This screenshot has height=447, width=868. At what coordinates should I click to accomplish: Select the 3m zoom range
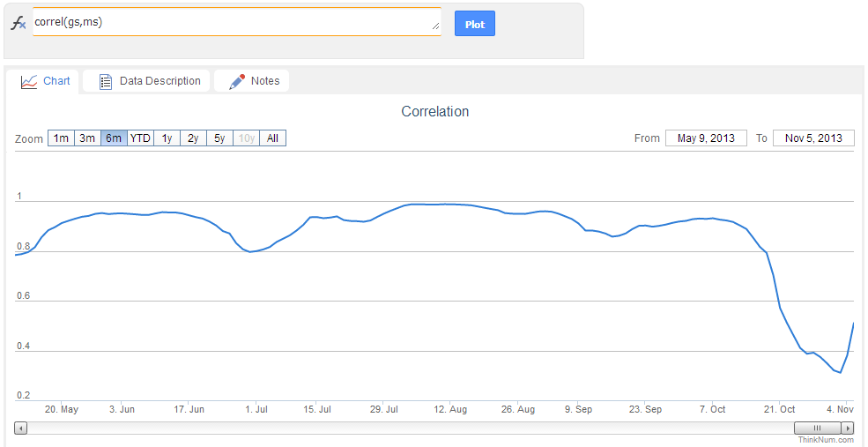pyautogui.click(x=87, y=138)
